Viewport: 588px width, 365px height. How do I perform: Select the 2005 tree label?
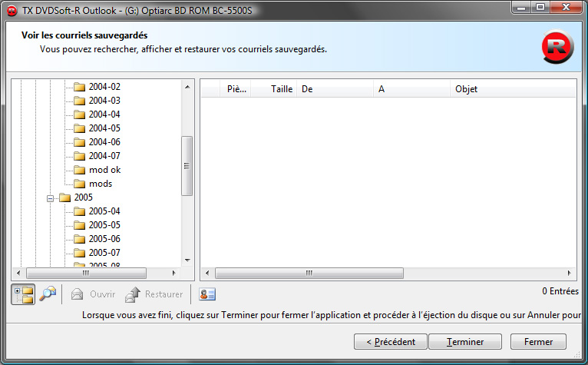pos(83,197)
